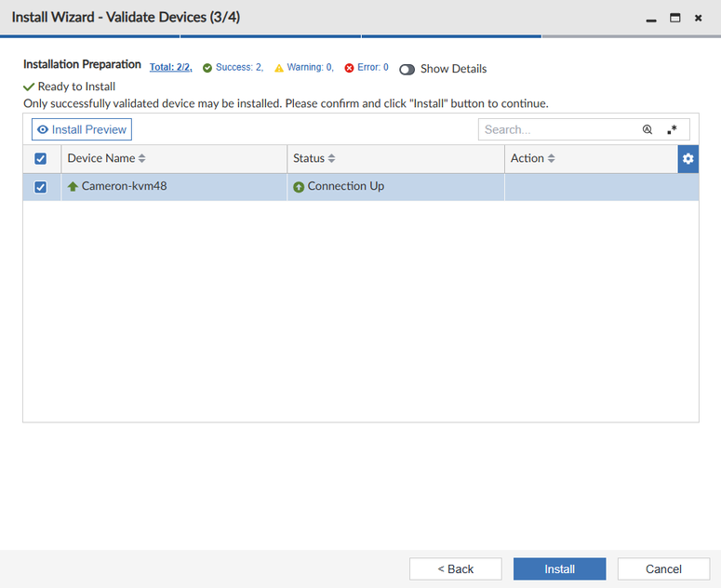Toggle the select-all header checkbox
The height and width of the screenshot is (588, 721).
click(x=40, y=158)
